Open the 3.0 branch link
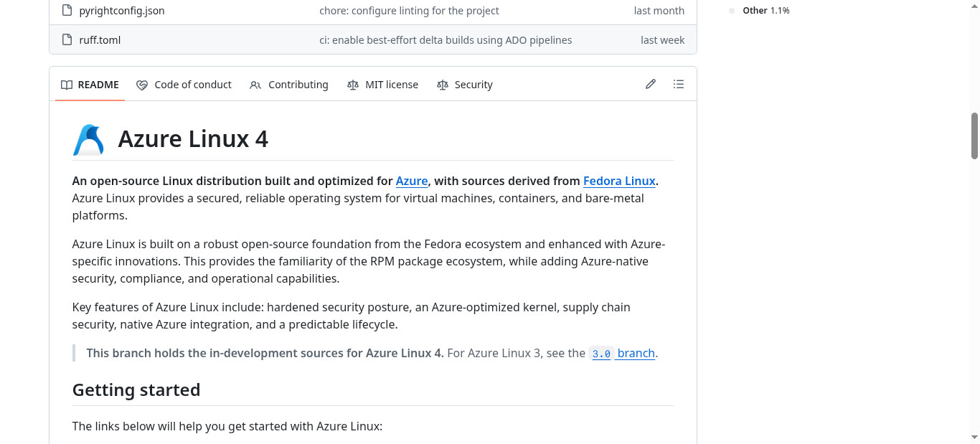This screenshot has height=444, width=980. [622, 353]
